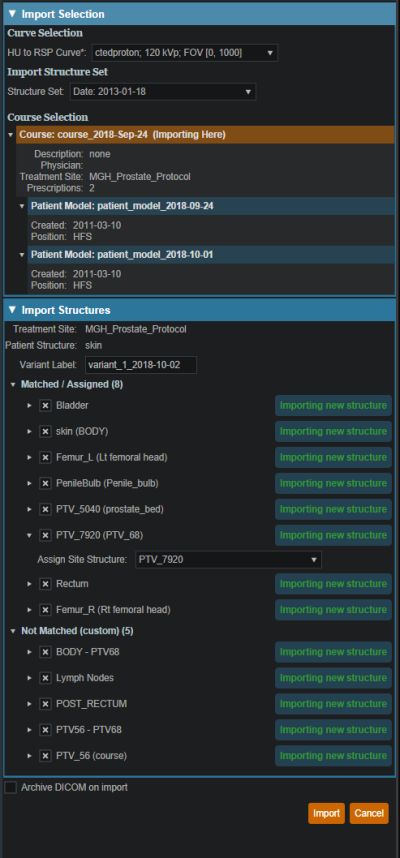Collapse Patient Model patient_model_2018-09-24
Image resolution: width=400 pixels, height=858 pixels.
(x=22, y=206)
